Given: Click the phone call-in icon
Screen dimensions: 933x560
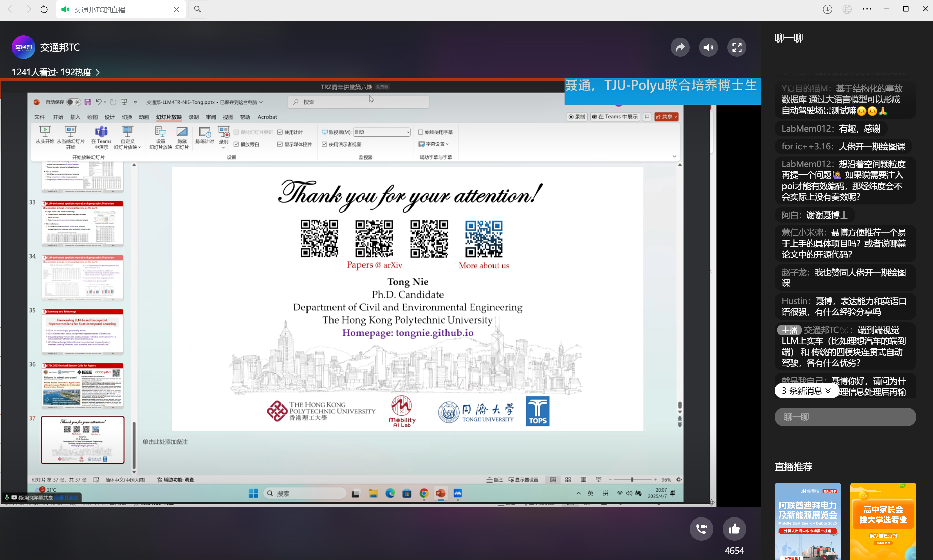Looking at the screenshot, I should click(701, 529).
